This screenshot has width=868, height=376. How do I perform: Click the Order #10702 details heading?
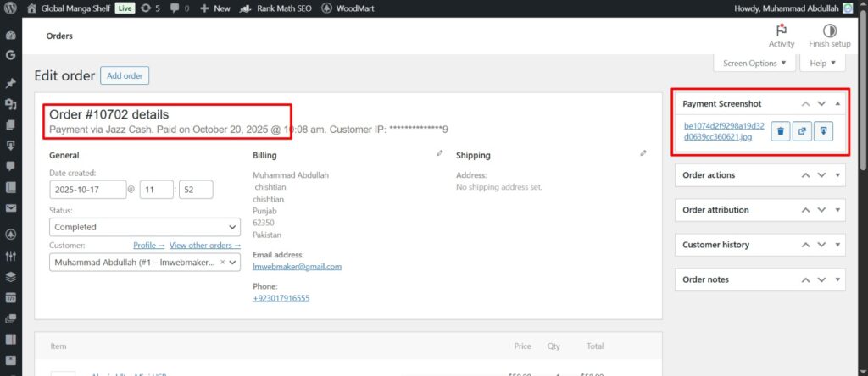pos(109,114)
